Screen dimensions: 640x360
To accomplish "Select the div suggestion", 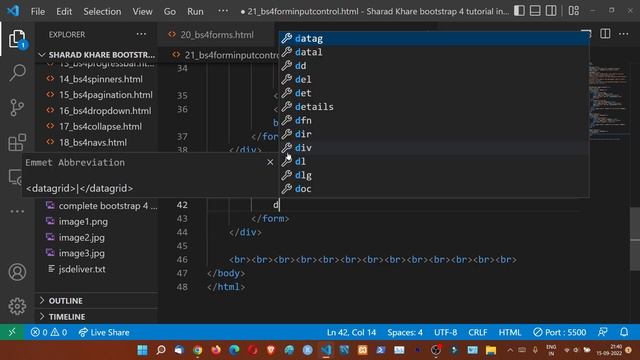I will click(433, 148).
